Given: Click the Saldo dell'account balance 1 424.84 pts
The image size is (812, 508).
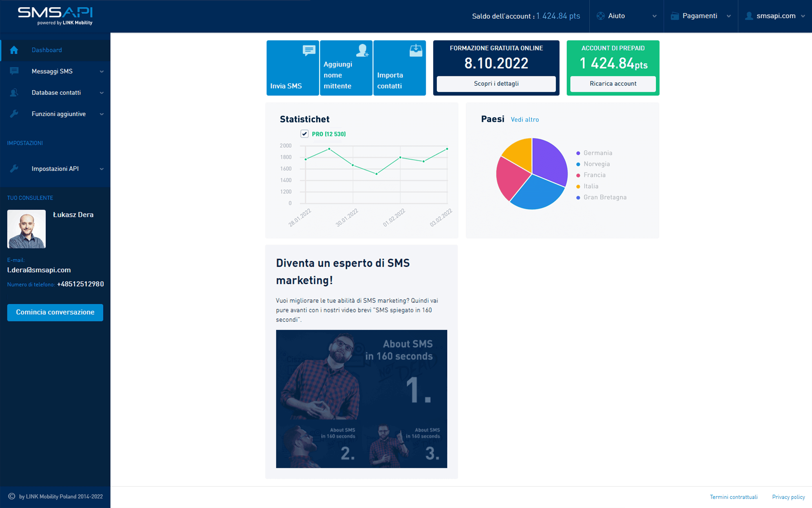Looking at the screenshot, I should point(558,16).
